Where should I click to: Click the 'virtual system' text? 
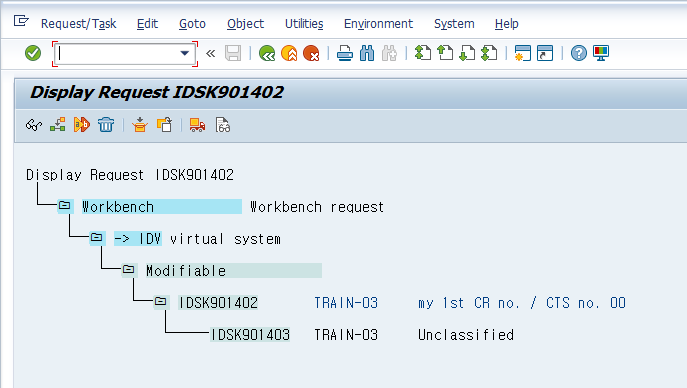pyautogui.click(x=225, y=239)
